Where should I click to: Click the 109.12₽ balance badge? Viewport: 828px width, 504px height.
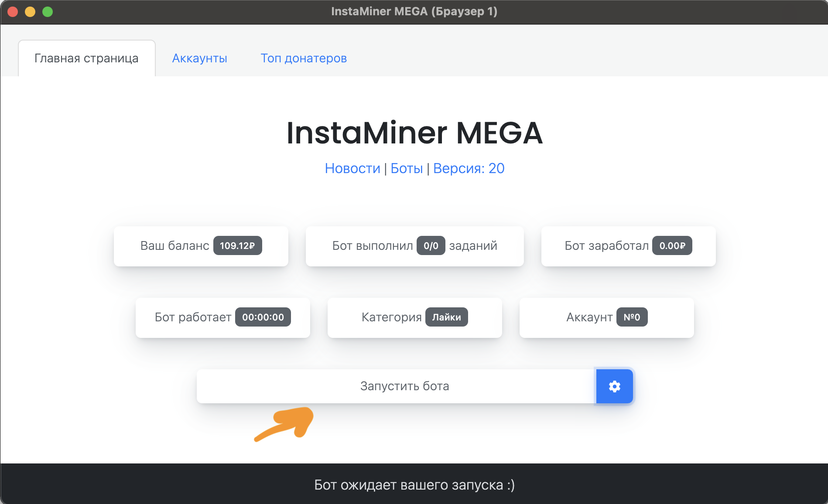tap(237, 246)
